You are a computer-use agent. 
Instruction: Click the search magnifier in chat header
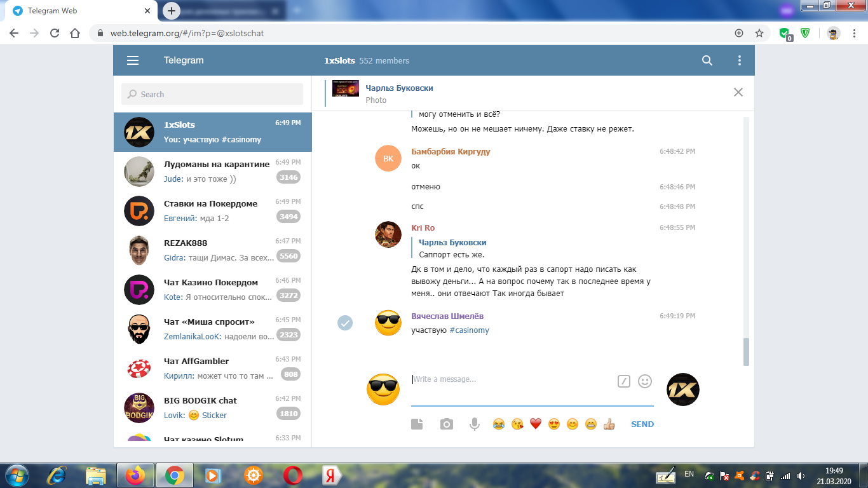[707, 60]
